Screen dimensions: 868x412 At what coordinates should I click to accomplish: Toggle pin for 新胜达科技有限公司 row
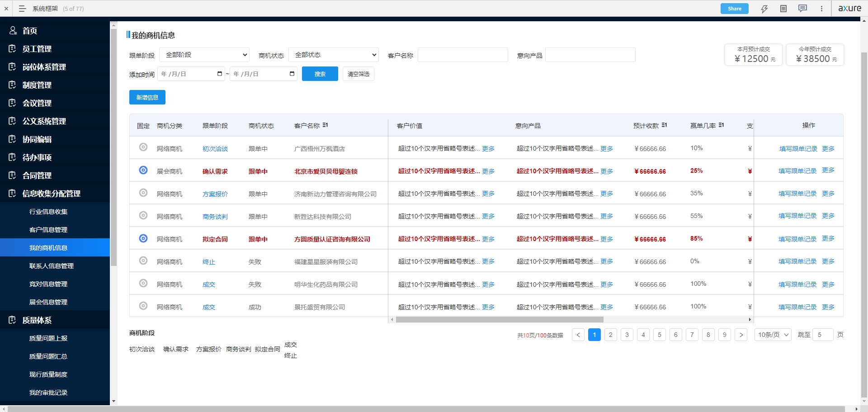tap(143, 215)
